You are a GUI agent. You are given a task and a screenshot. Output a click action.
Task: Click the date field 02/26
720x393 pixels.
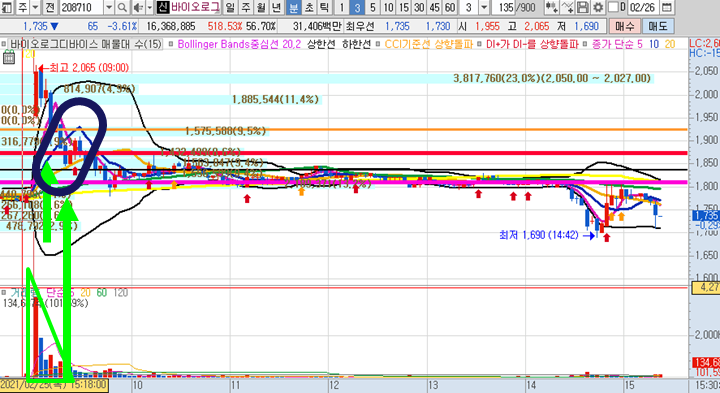coord(643,7)
